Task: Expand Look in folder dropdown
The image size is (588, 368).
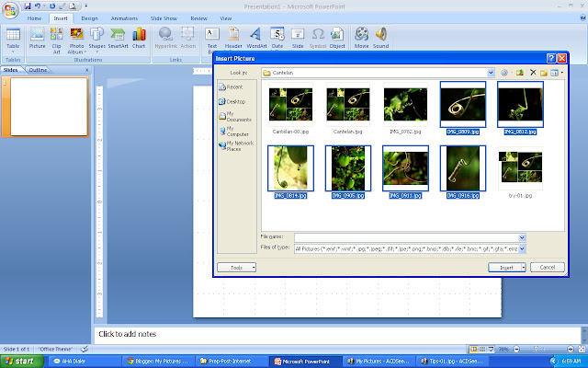Action: point(491,73)
